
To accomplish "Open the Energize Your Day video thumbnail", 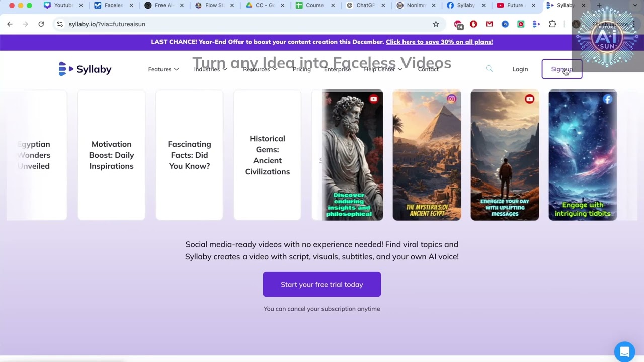I will point(505,155).
